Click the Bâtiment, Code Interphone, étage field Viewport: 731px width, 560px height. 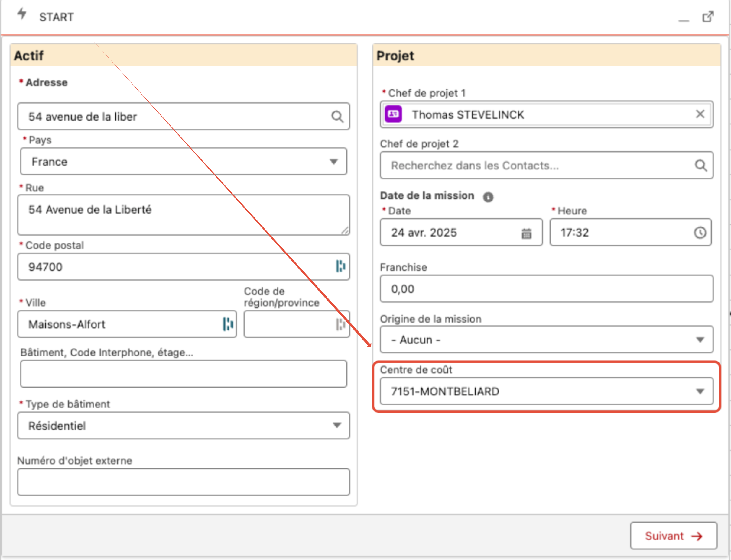click(184, 374)
